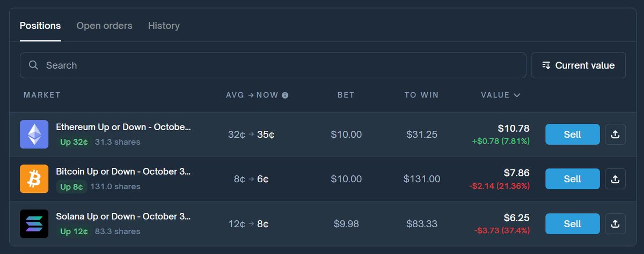Click the Bitcoin logo icon

coord(34,178)
